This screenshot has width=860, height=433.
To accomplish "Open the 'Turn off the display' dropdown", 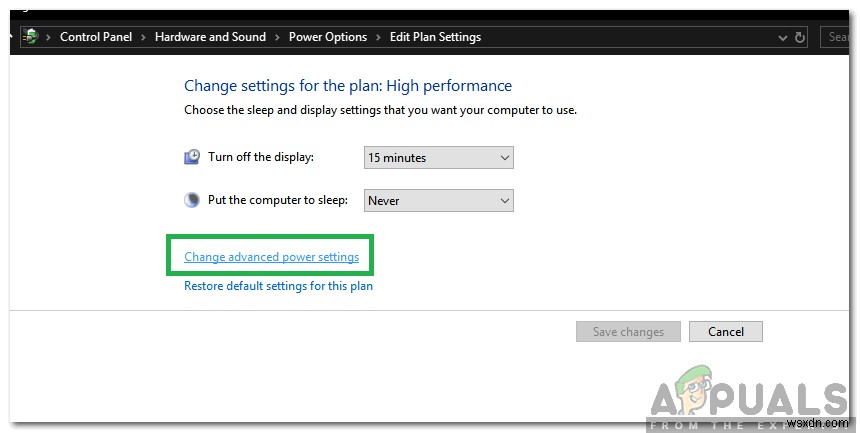I will [438, 157].
